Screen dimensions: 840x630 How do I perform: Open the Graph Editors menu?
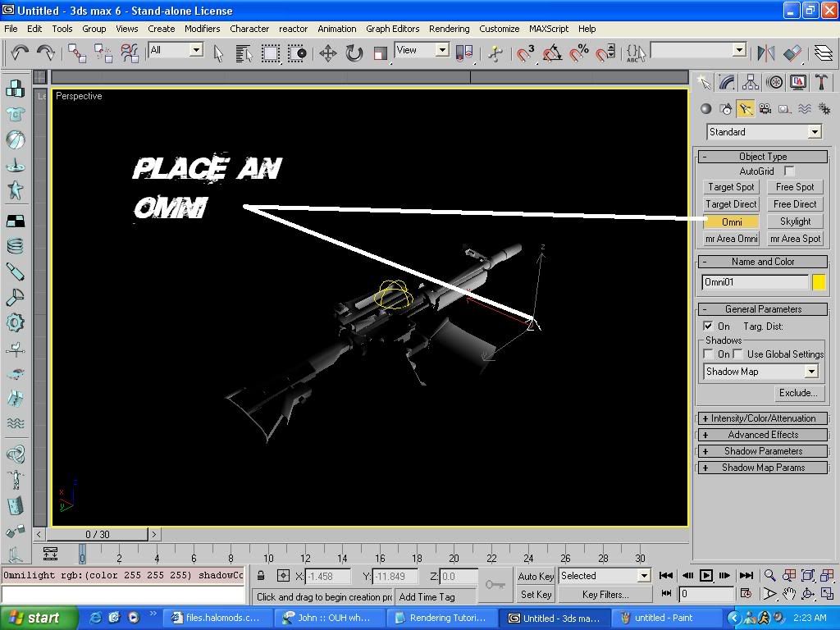tap(392, 29)
